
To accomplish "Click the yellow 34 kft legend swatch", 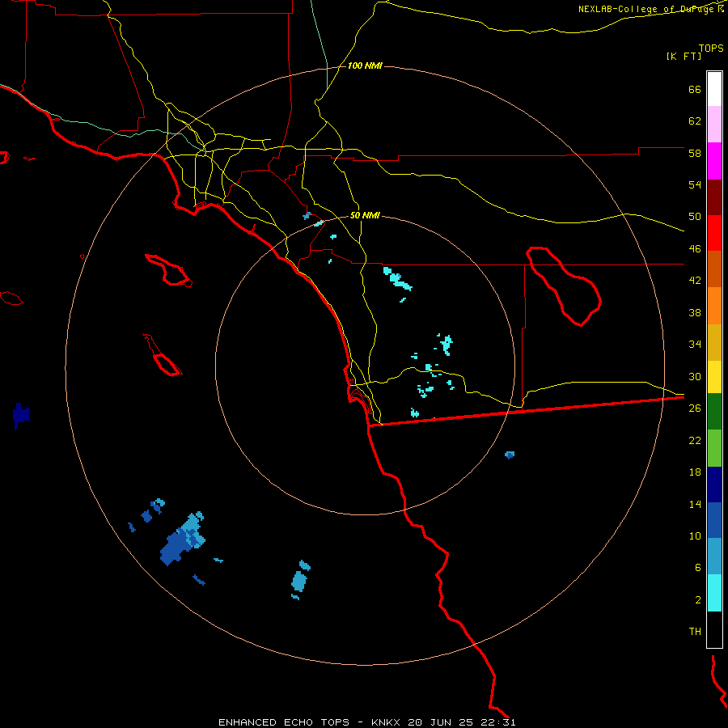I will tap(714, 377).
